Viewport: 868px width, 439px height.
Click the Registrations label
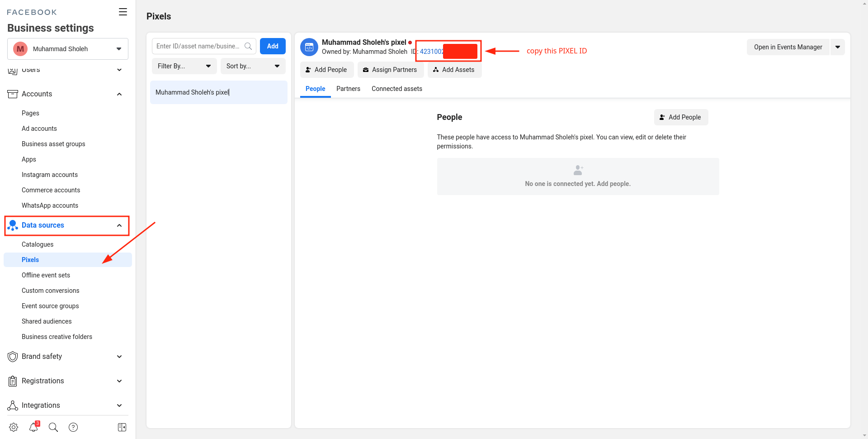[x=43, y=381]
